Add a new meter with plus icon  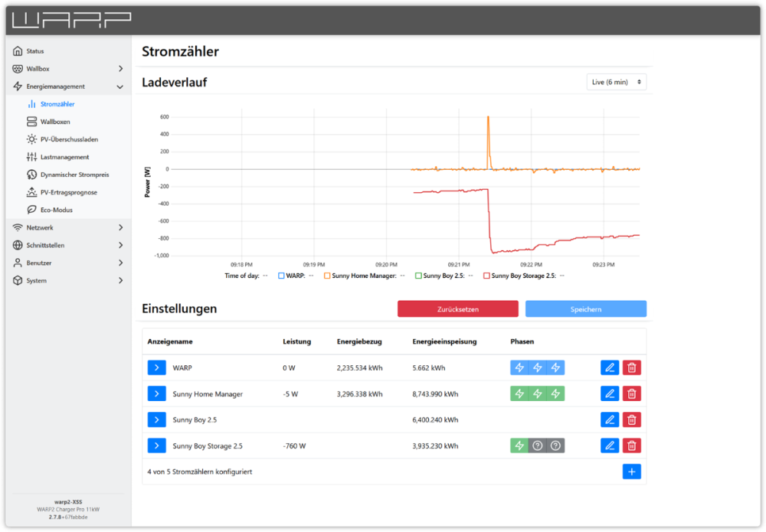pyautogui.click(x=631, y=472)
